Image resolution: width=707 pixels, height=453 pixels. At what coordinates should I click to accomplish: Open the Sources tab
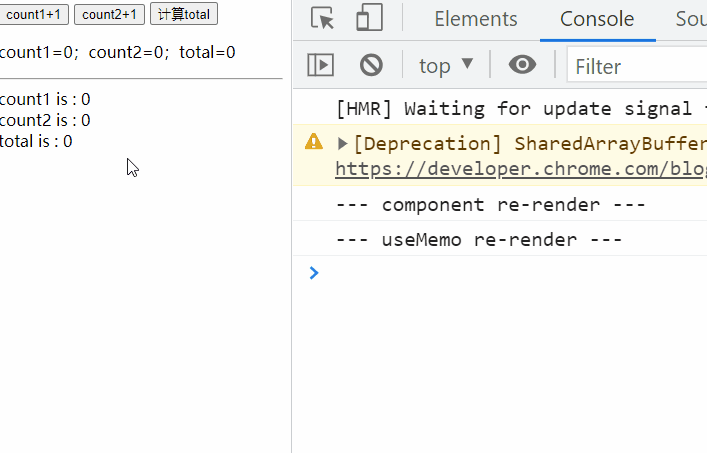[x=690, y=19]
